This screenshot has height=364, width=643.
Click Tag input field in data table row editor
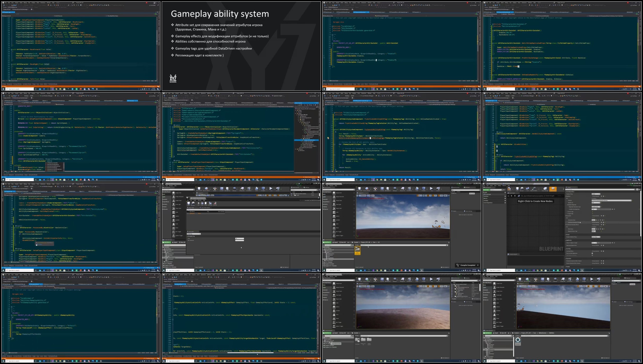tap(239, 239)
